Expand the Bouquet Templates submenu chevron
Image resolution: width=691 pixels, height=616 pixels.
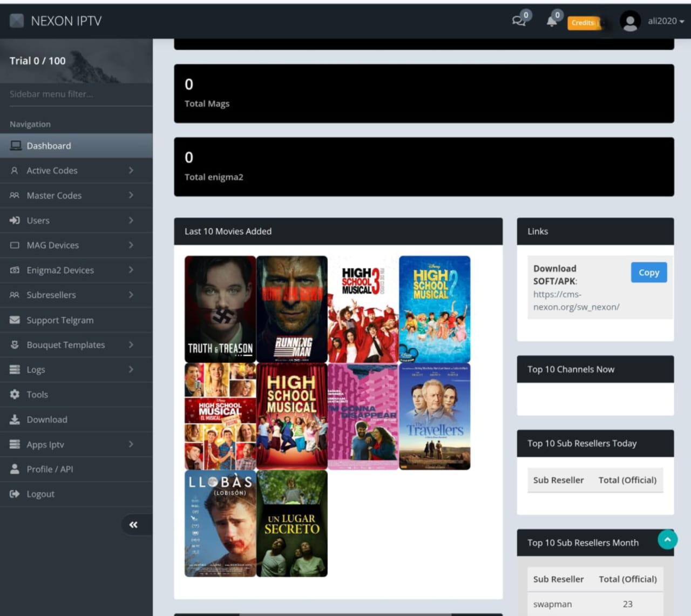click(131, 345)
